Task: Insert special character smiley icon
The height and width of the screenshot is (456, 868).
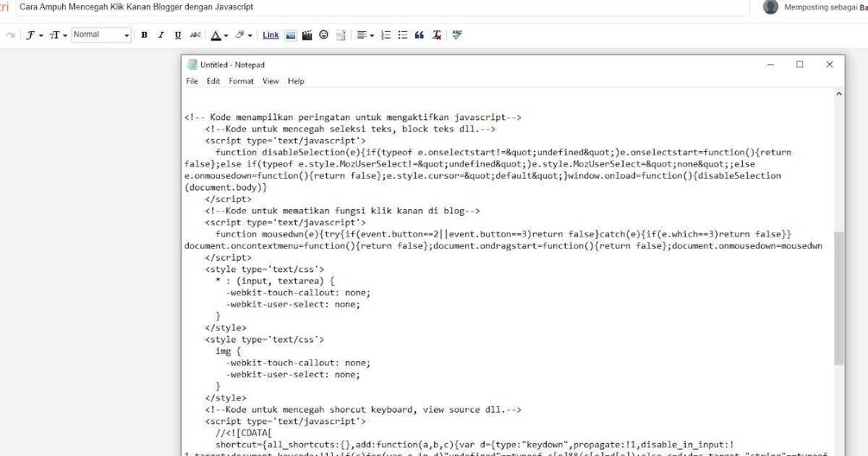Action: point(323,35)
